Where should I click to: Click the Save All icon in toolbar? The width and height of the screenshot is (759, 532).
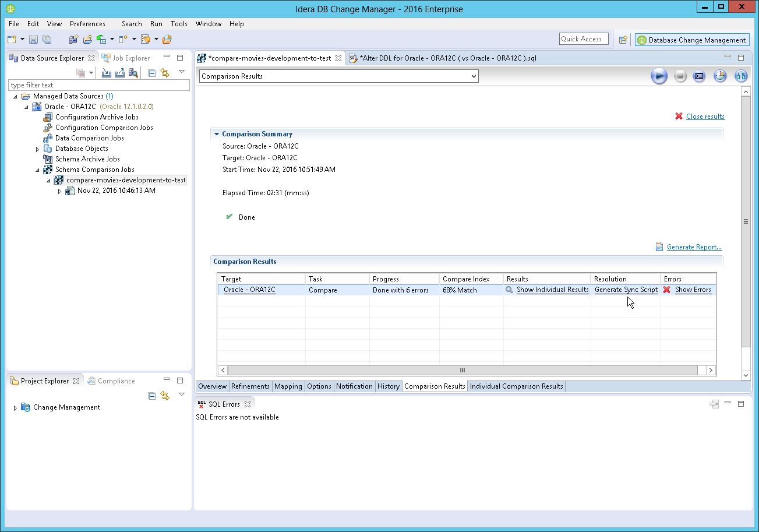(x=47, y=40)
